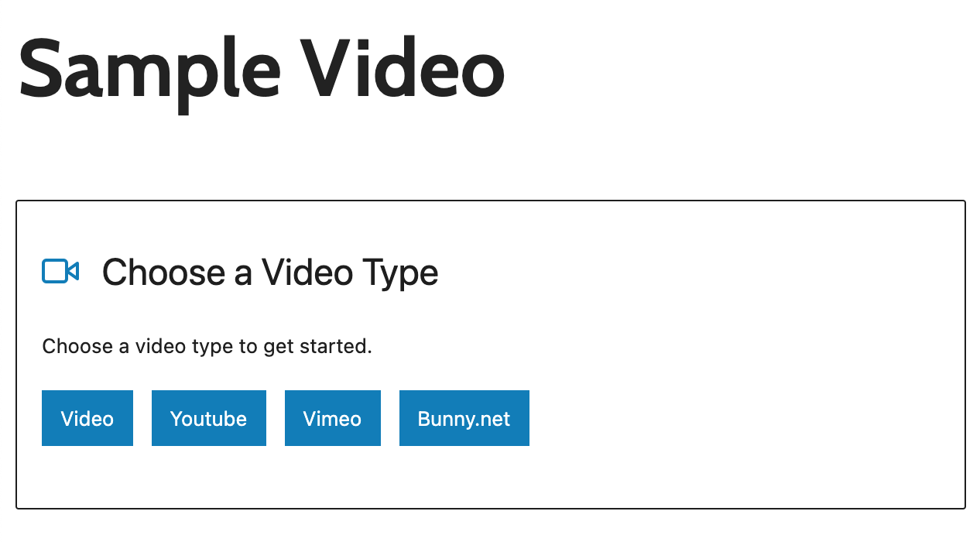Click the Sample Video page title
The width and height of the screenshot is (980, 542).
click(262, 67)
